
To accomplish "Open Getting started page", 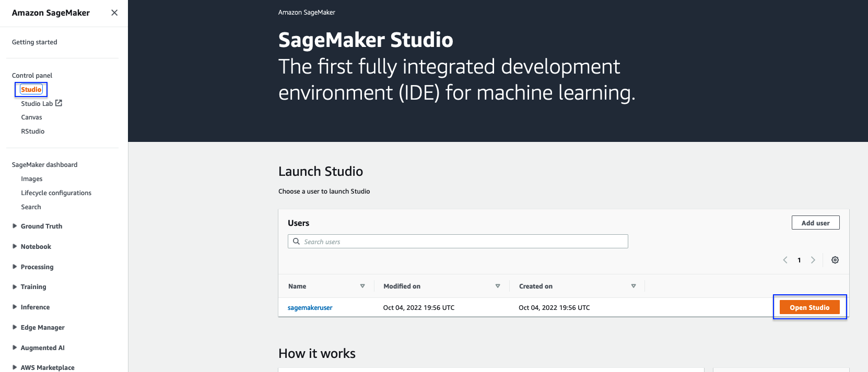I will click(34, 42).
